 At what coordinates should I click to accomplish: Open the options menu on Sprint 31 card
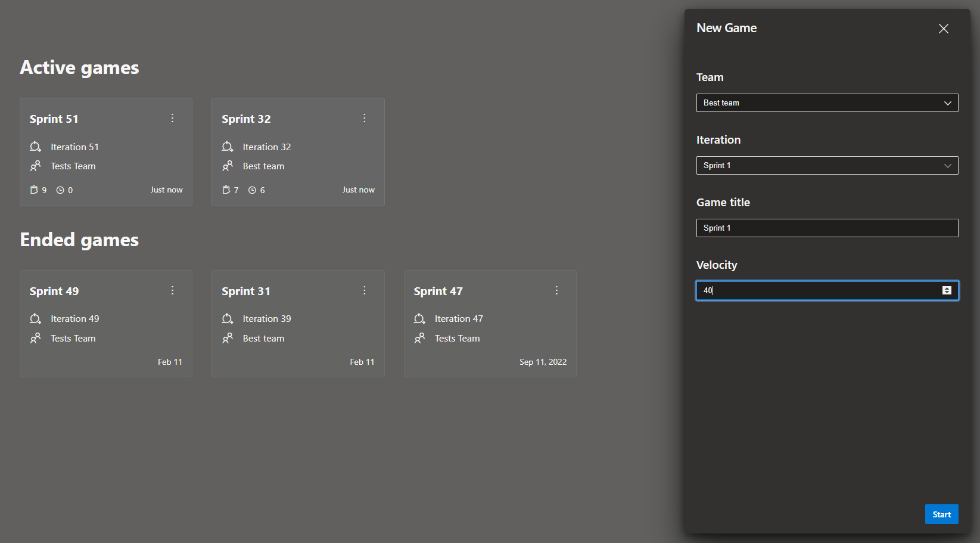coord(364,290)
